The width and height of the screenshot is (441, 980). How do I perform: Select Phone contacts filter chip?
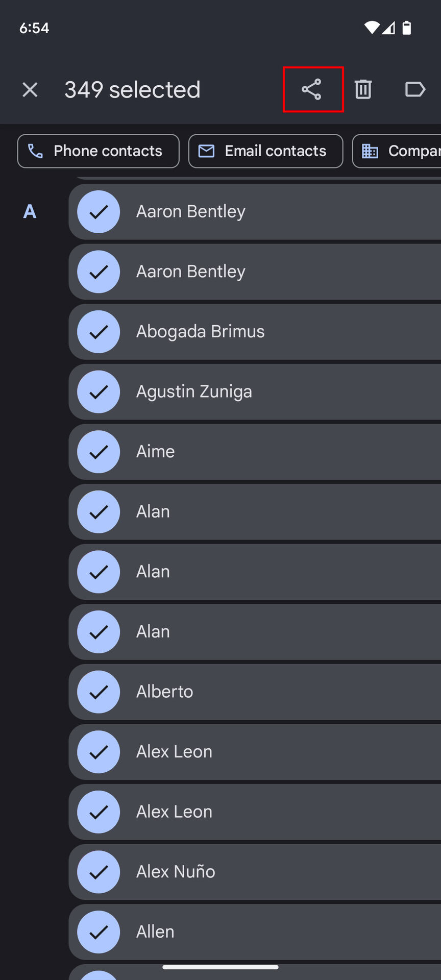pos(99,151)
